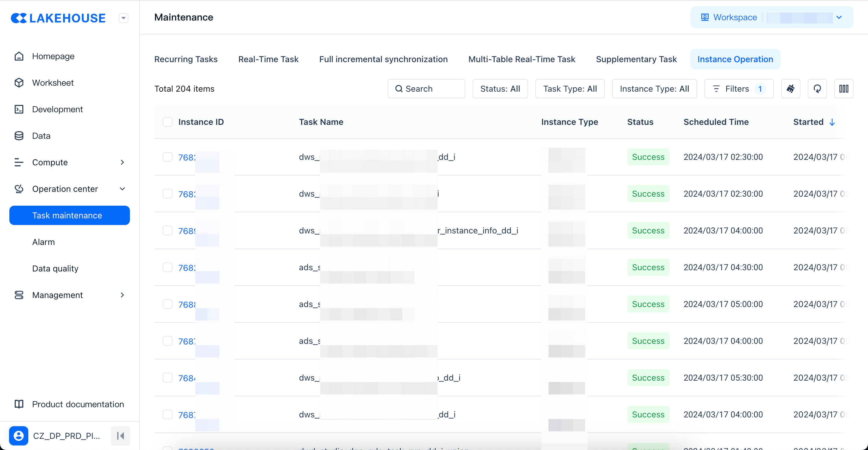The width and height of the screenshot is (868, 450).
Task: Click the user avatar icon
Action: tap(18, 436)
